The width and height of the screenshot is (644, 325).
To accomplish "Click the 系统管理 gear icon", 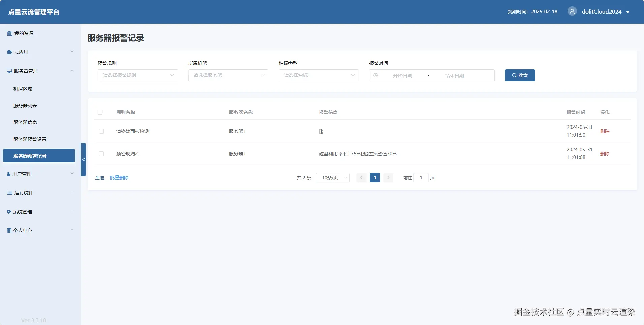I will [x=9, y=212].
